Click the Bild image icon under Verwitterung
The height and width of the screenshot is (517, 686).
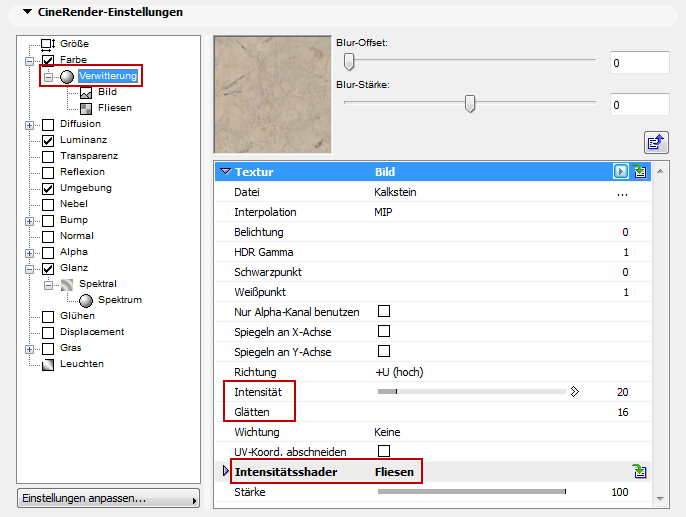[86, 93]
